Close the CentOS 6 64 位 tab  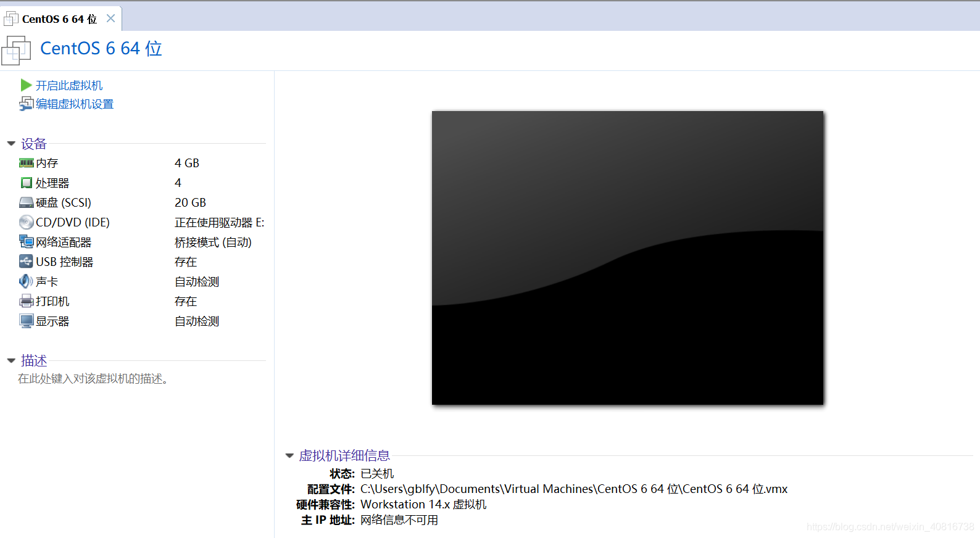pyautogui.click(x=110, y=19)
